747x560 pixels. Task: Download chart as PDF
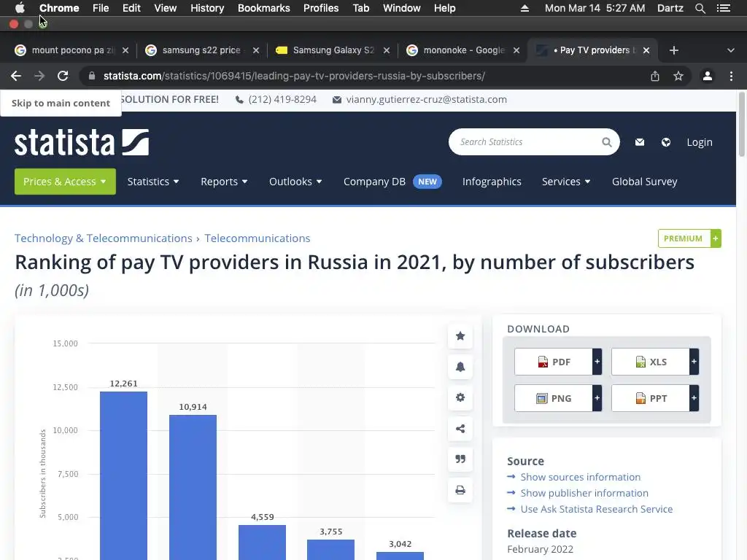(554, 362)
